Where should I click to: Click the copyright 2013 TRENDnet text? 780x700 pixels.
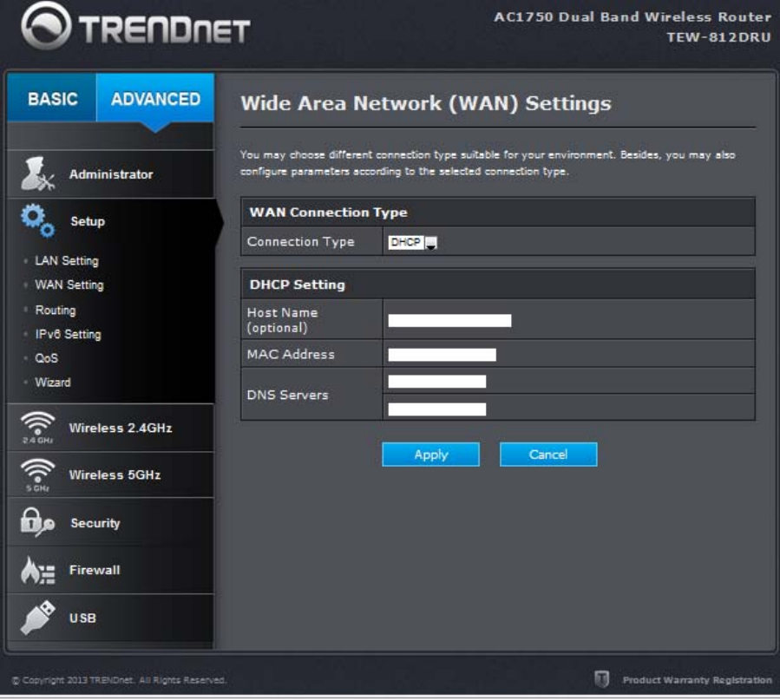pyautogui.click(x=118, y=680)
